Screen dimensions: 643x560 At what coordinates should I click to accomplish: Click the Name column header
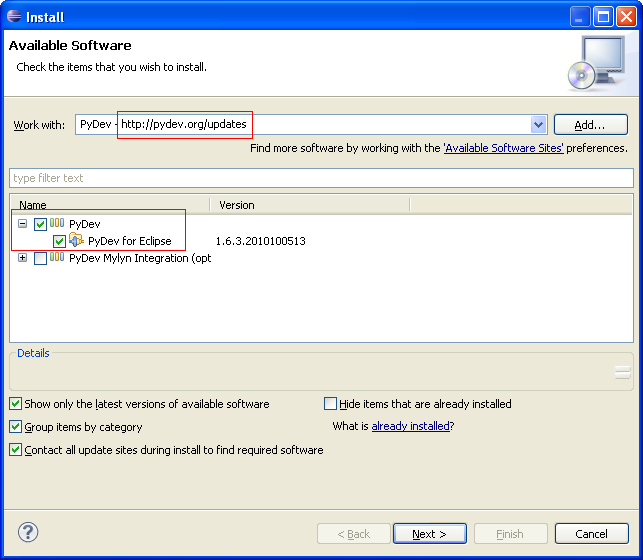click(109, 205)
